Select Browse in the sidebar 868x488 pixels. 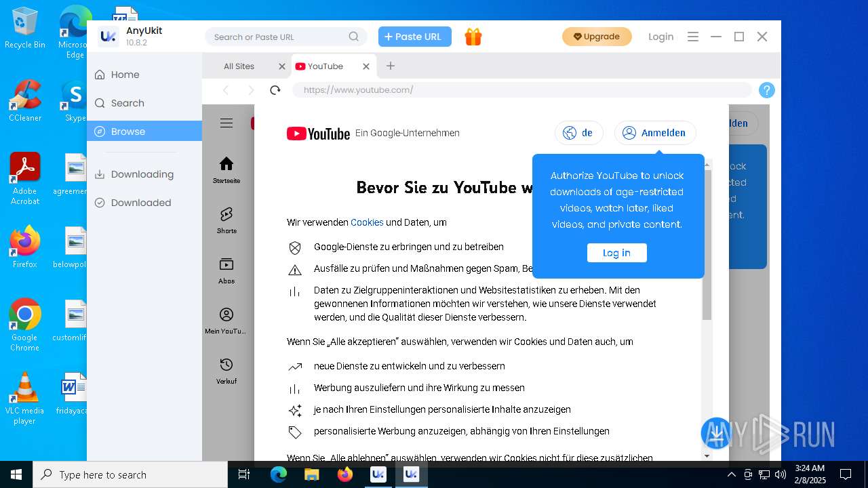[144, 131]
